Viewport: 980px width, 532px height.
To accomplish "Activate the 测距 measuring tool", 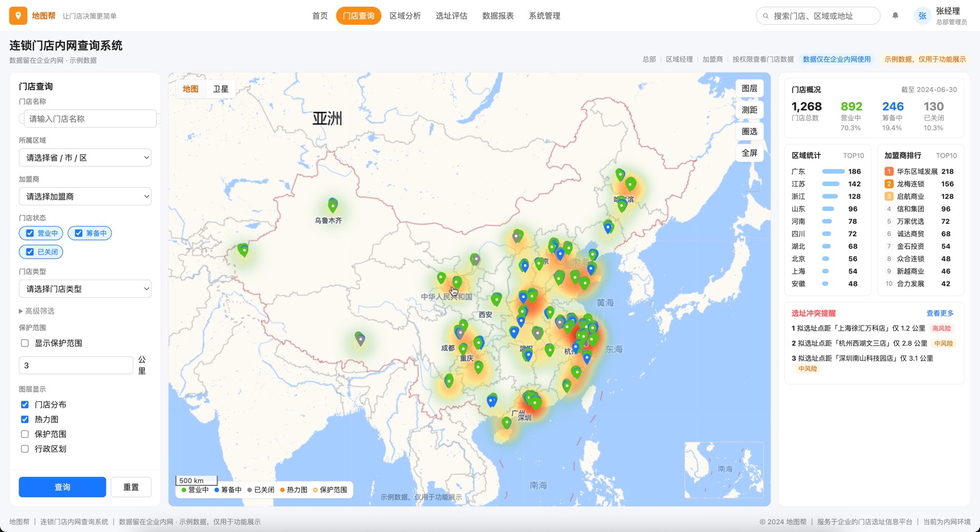I will pos(750,110).
